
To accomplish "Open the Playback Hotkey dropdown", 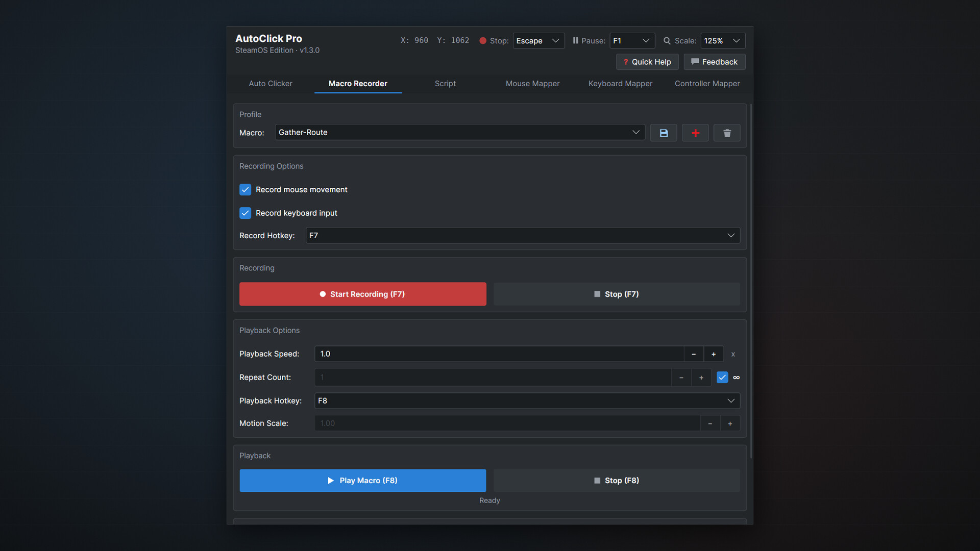I will point(527,401).
